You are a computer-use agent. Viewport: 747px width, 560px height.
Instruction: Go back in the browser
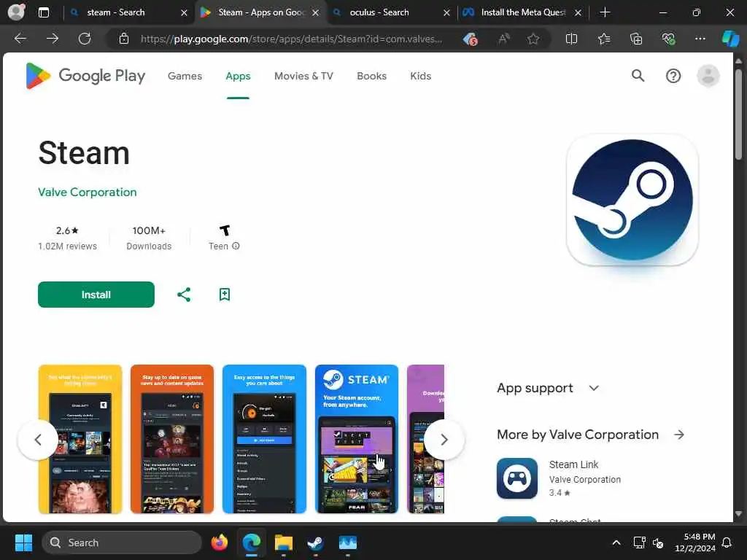click(20, 39)
